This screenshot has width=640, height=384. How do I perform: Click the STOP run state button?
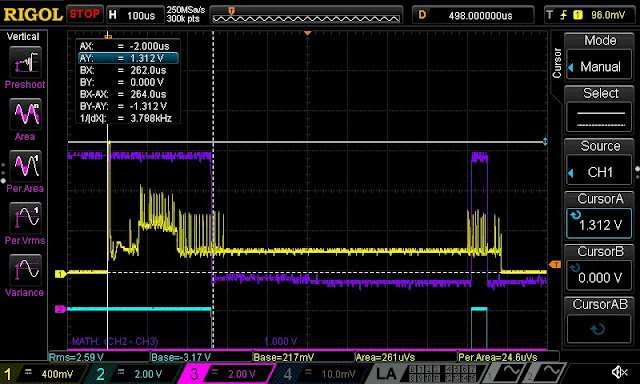84,14
